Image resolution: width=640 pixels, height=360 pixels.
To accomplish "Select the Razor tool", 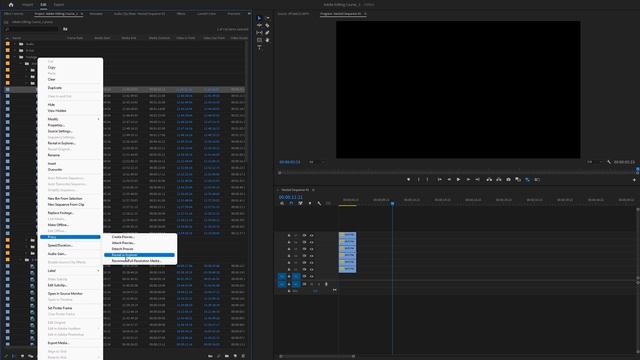I will click(267, 25).
